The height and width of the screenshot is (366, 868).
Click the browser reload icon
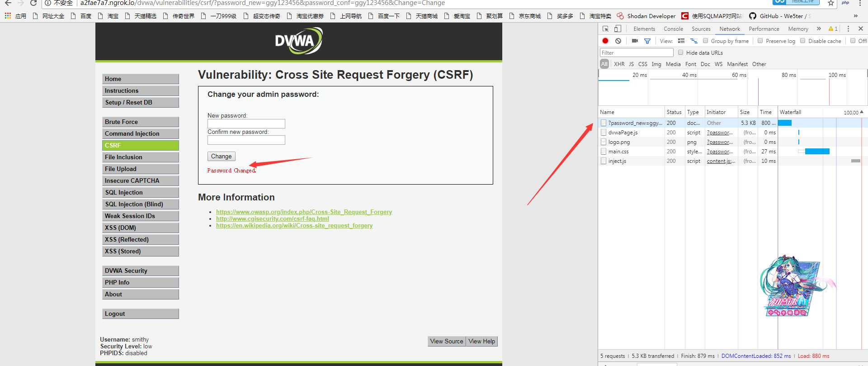[33, 3]
